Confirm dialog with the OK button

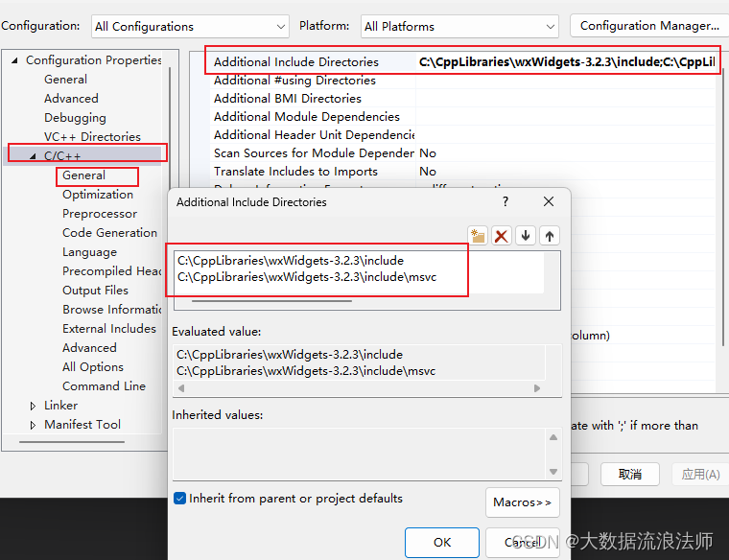(x=441, y=543)
